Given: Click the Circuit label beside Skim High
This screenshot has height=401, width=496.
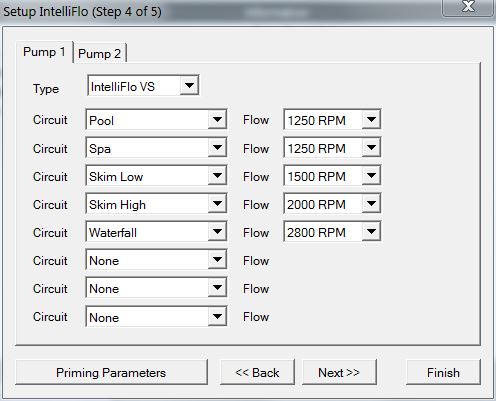Looking at the screenshot, I should pos(50,204).
